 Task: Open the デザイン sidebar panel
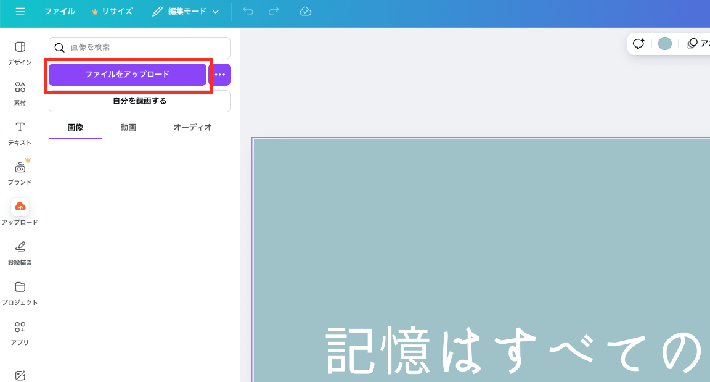20,53
